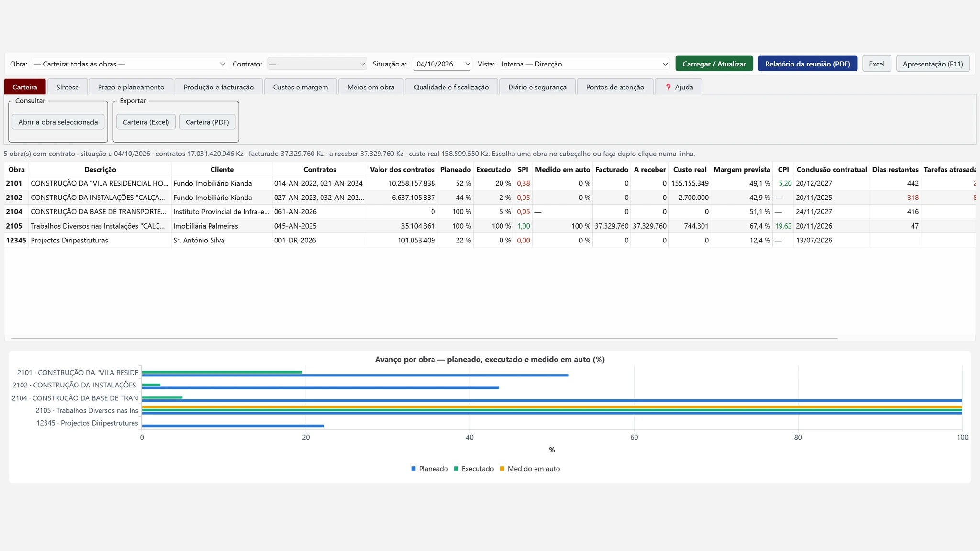Sort by Descrição column header
980x551 pixels.
pos(100,169)
